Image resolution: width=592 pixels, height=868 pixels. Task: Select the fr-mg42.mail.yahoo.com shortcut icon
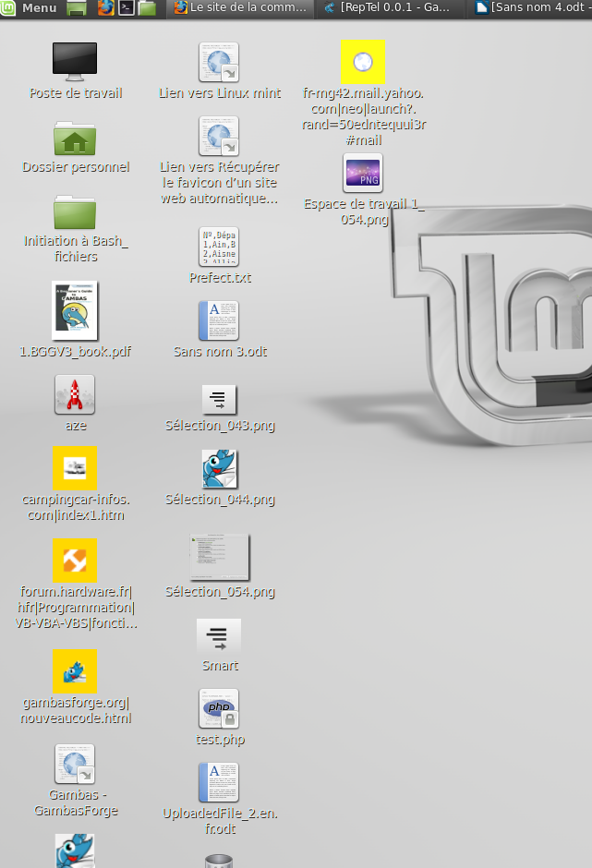click(x=363, y=62)
